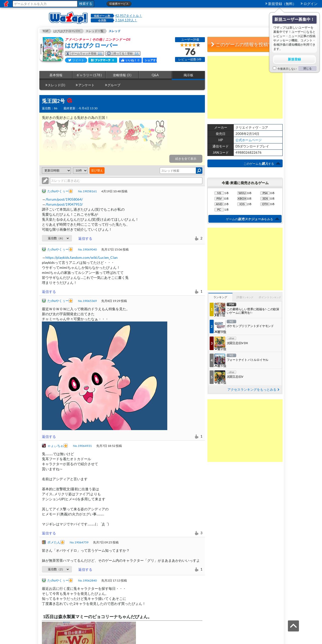Viewport: 322px width, 644px height.
Task: Click the Wazap red logo icon in top bar
Action: point(6,4)
